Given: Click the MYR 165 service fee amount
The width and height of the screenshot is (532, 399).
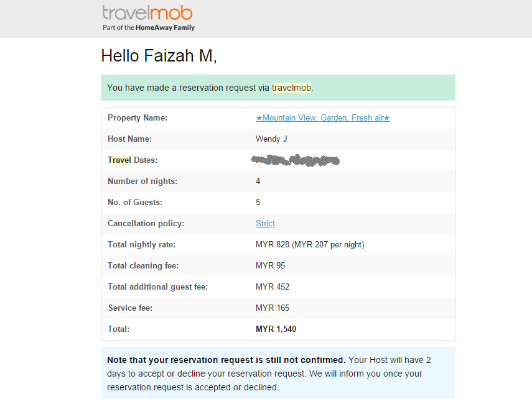Looking at the screenshot, I should (x=273, y=308).
